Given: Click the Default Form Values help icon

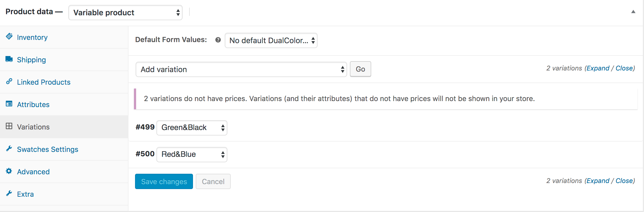Looking at the screenshot, I should pos(218,40).
